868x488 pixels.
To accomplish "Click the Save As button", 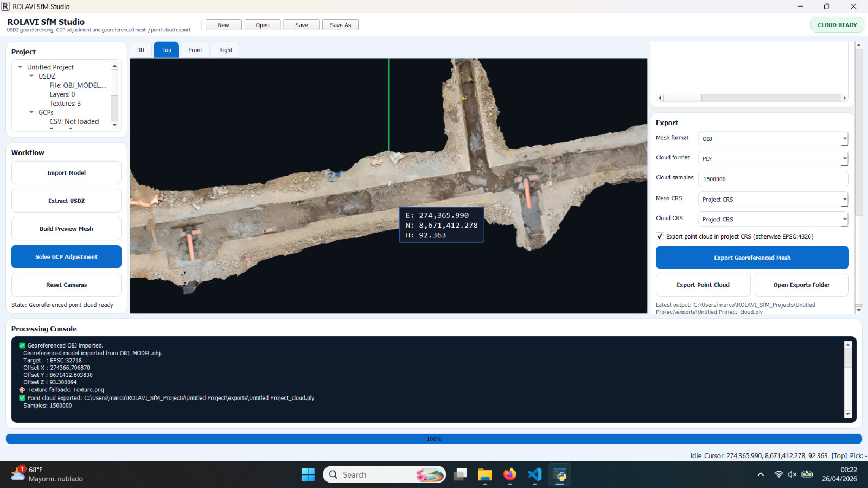I will coord(340,25).
